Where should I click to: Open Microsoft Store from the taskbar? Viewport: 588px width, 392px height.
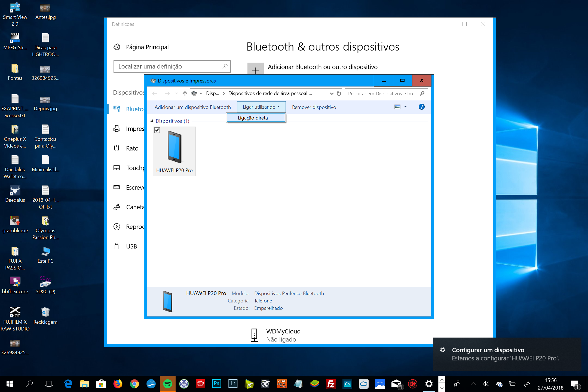click(101, 384)
